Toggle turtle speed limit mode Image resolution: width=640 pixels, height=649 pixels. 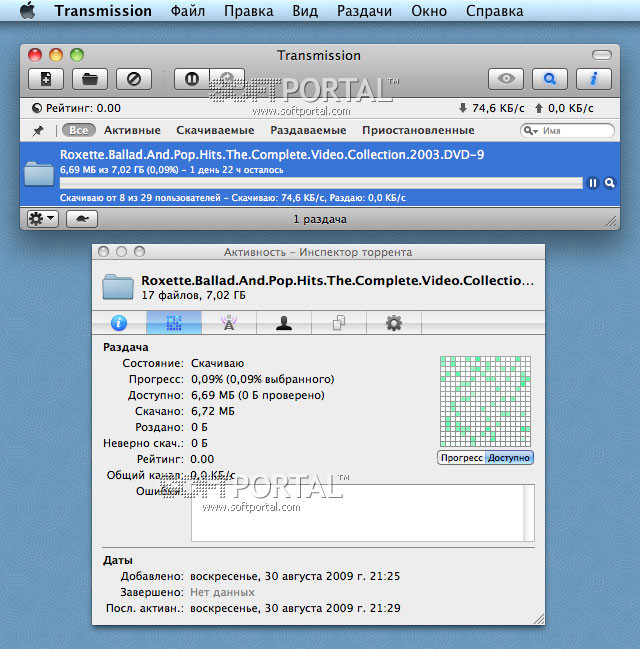click(82, 219)
